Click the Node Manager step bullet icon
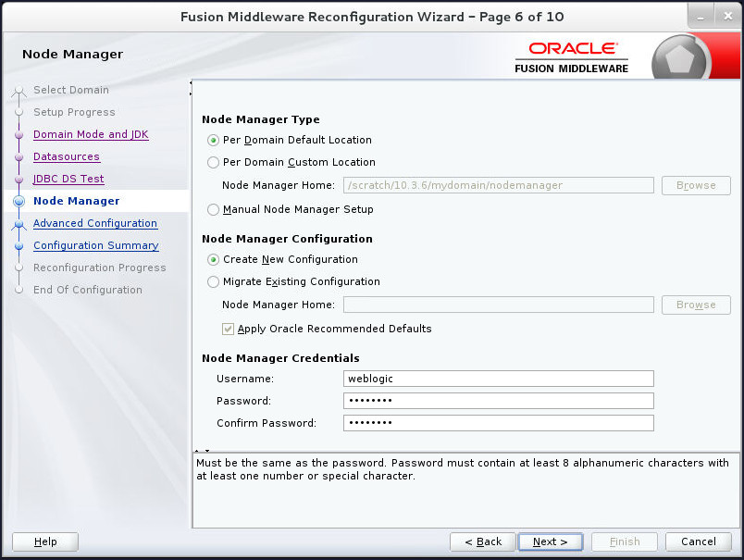 [x=19, y=201]
